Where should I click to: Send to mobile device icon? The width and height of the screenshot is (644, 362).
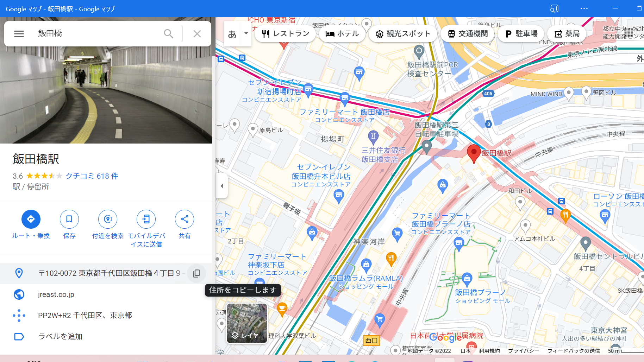click(146, 219)
